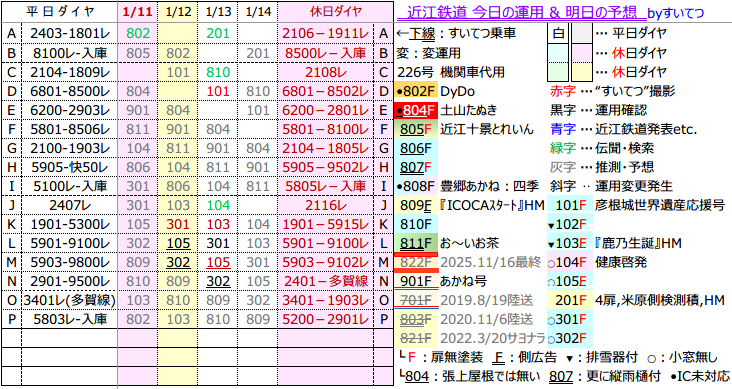
Task: Click underlined 105 in row L under 1/12
Action: click(x=178, y=243)
